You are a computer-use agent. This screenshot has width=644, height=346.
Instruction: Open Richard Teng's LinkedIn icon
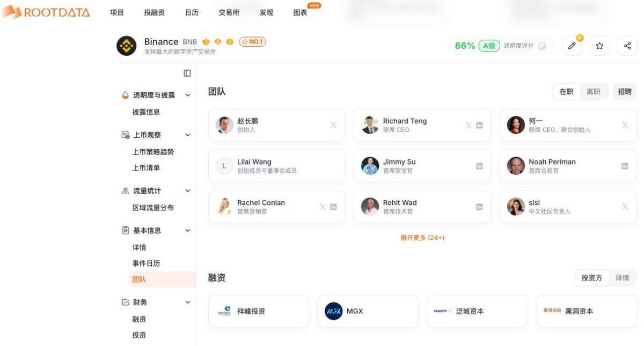tap(479, 125)
